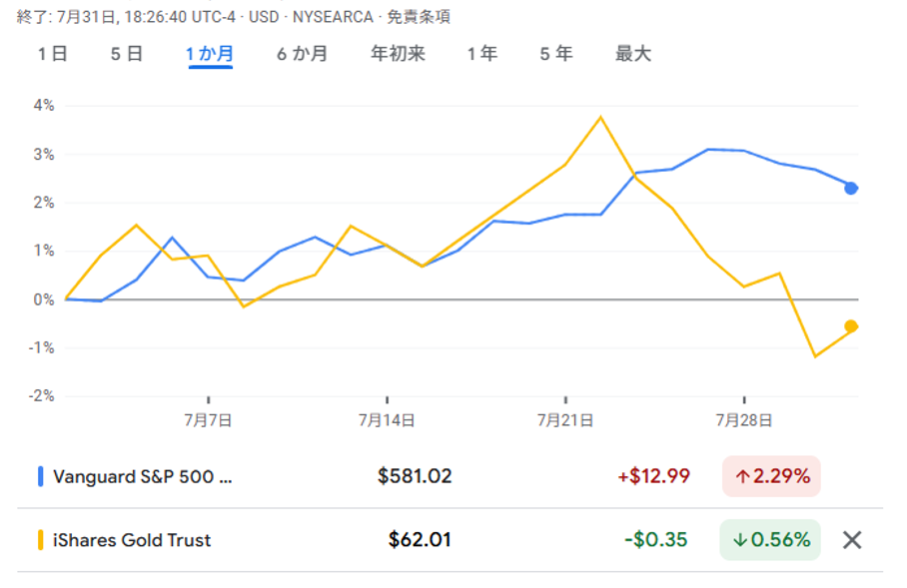907x588 pixels.
Task: Click the green 0.56% loss badge
Action: [770, 540]
